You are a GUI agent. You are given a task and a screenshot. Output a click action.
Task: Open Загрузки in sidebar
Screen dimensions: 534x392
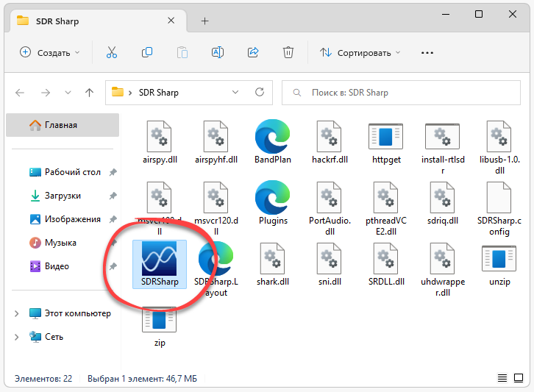pyautogui.click(x=63, y=196)
